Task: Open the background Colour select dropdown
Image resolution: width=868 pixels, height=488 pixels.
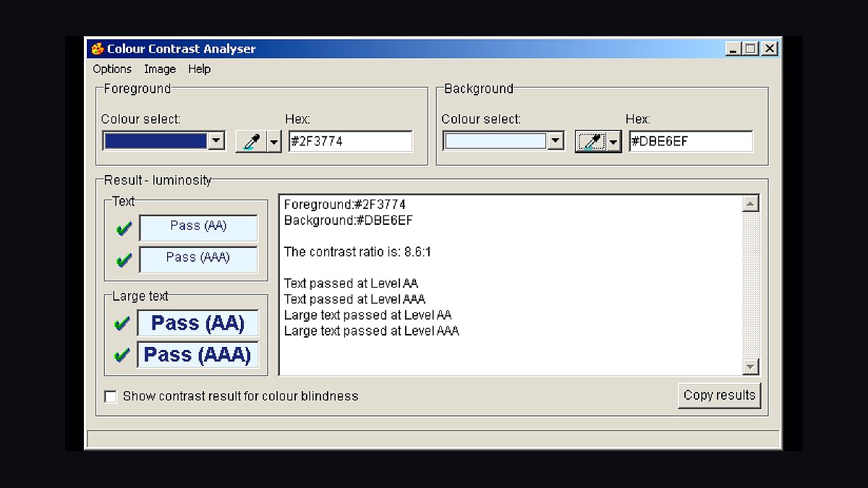Action: tap(556, 141)
